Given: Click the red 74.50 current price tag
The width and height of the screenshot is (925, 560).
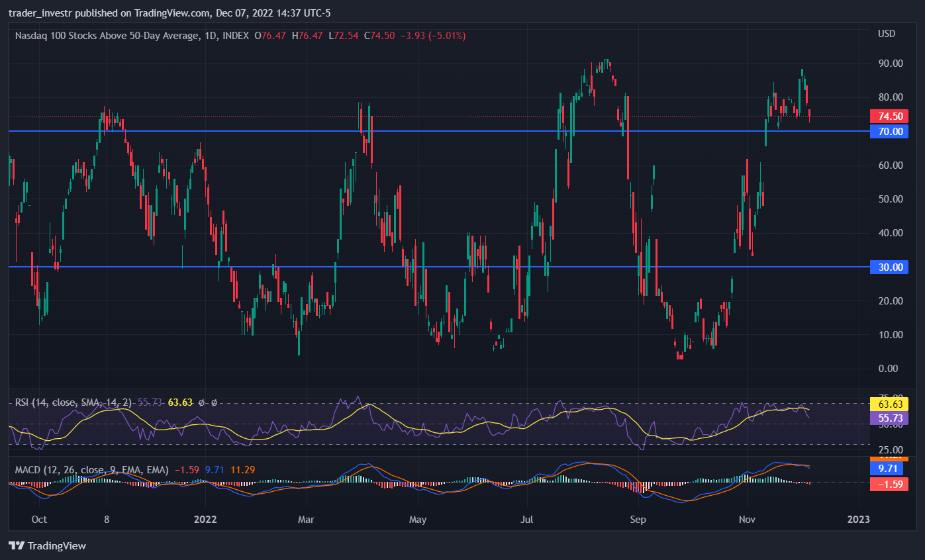Looking at the screenshot, I should click(889, 117).
